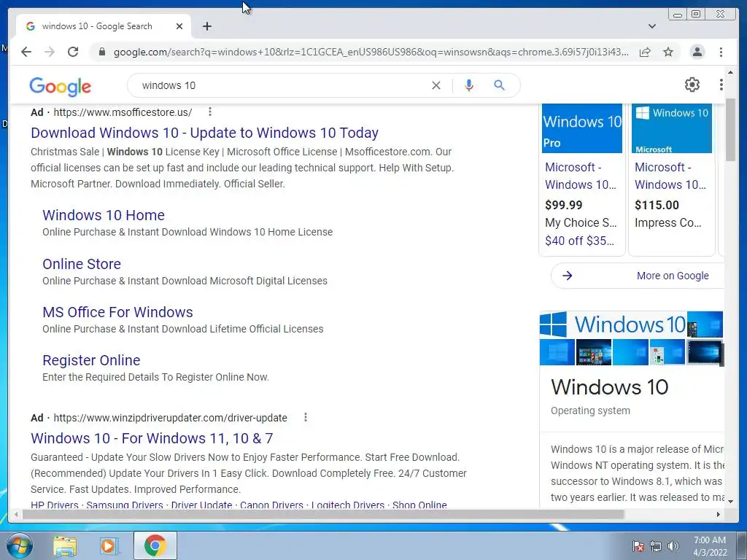The height and width of the screenshot is (560, 747).
Task: Share this page from address bar
Action: pos(645,52)
